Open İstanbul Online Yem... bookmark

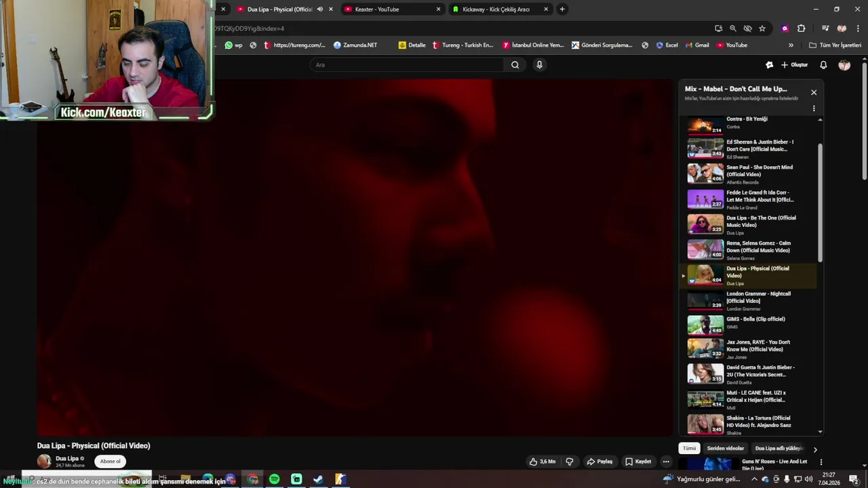coord(533,45)
